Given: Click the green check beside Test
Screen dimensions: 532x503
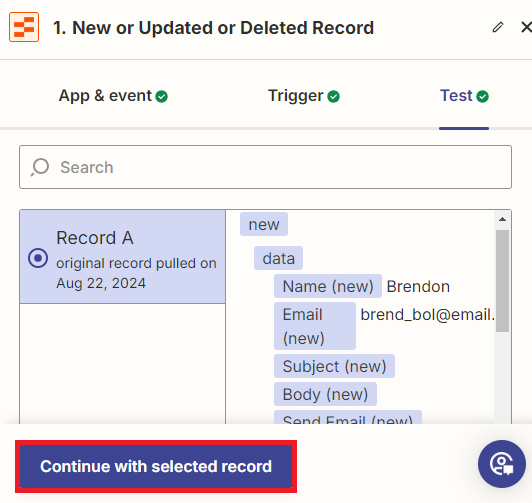Looking at the screenshot, I should tap(482, 97).
